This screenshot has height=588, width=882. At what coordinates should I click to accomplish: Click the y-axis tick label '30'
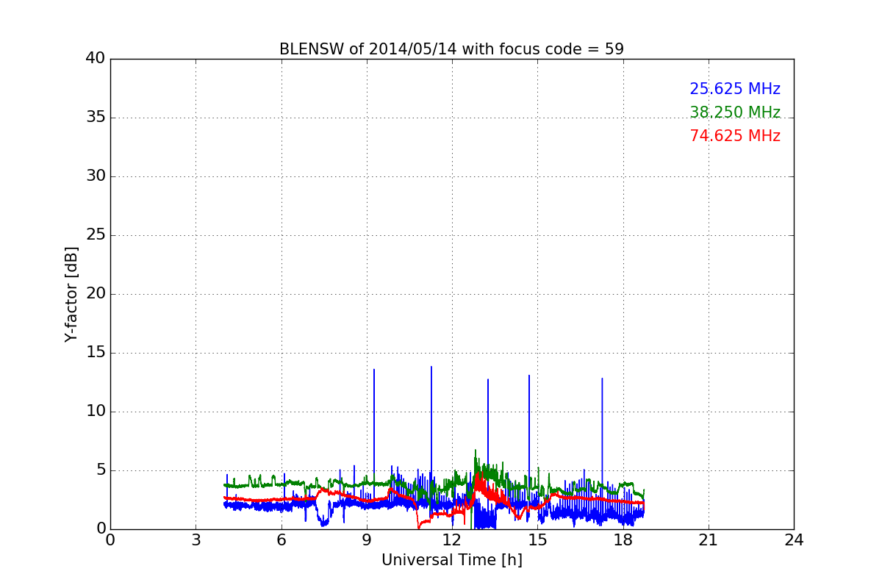click(96, 176)
